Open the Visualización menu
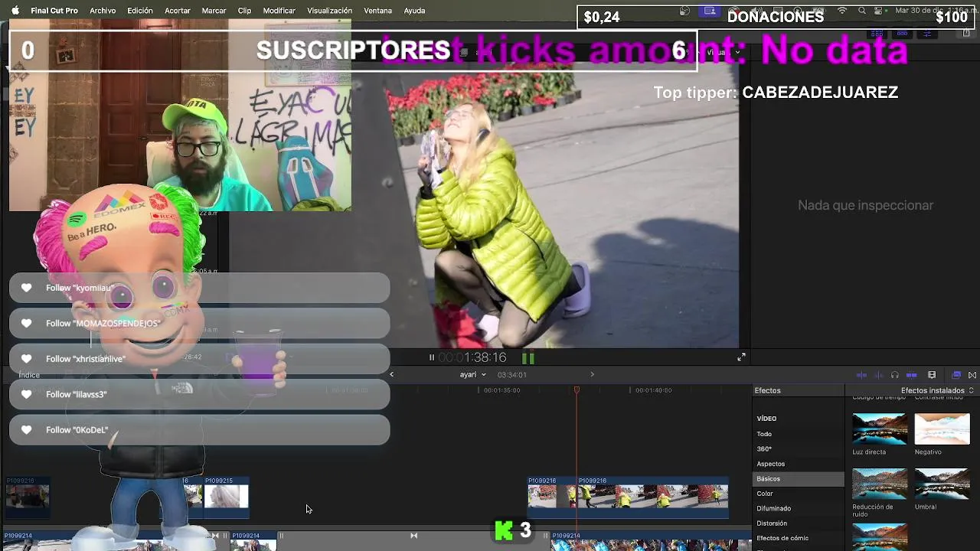The width and height of the screenshot is (980, 551). (x=329, y=11)
